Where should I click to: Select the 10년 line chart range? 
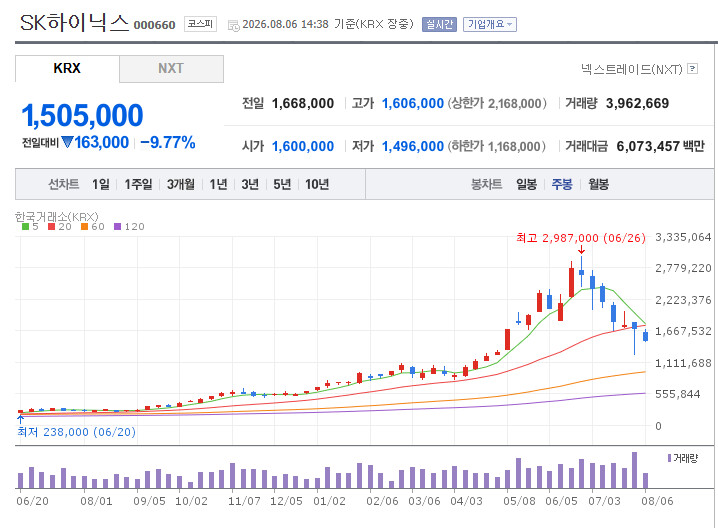tap(317, 184)
